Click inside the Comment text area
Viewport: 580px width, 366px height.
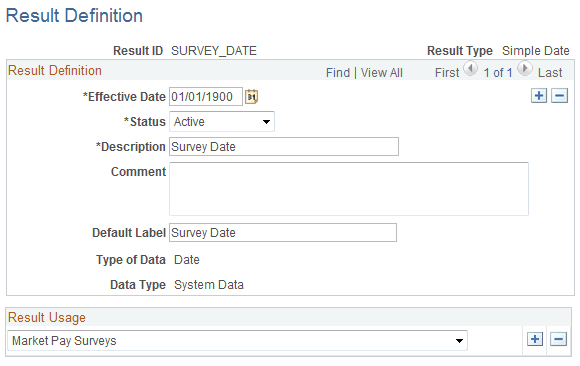[349, 189]
